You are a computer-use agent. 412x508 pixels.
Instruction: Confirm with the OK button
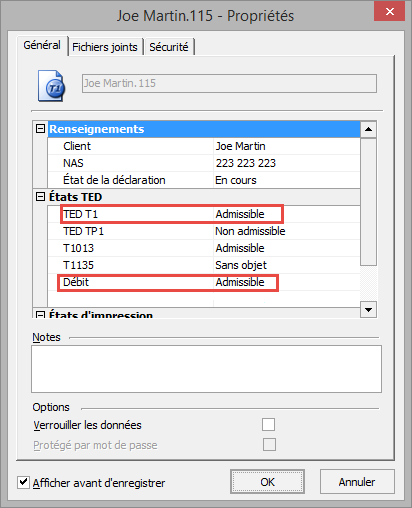[267, 482]
